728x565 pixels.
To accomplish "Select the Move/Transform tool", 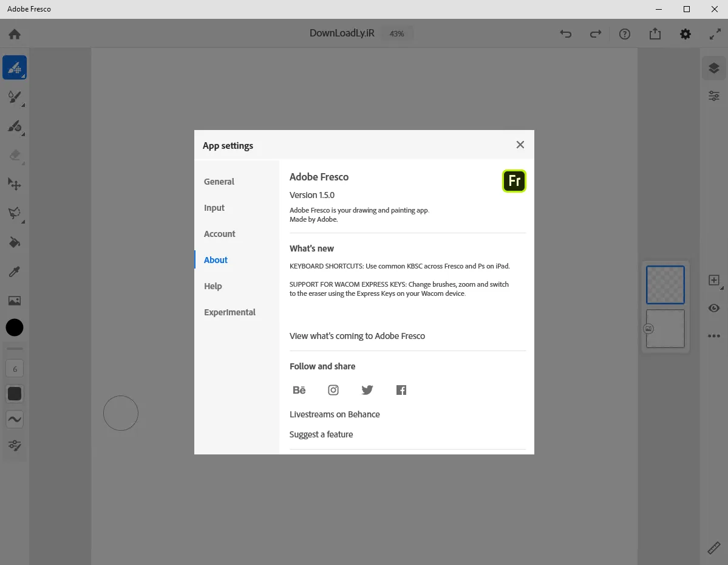I will point(15,185).
